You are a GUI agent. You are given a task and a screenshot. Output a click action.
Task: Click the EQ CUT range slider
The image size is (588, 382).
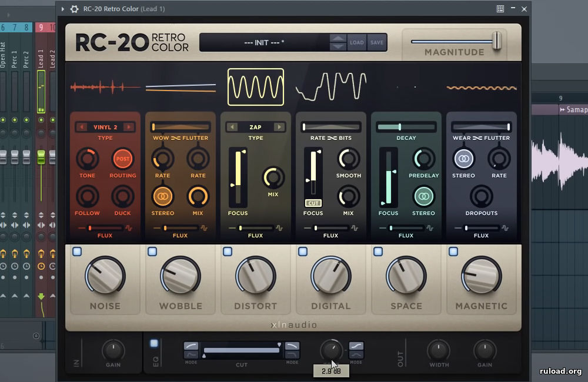[242, 350]
